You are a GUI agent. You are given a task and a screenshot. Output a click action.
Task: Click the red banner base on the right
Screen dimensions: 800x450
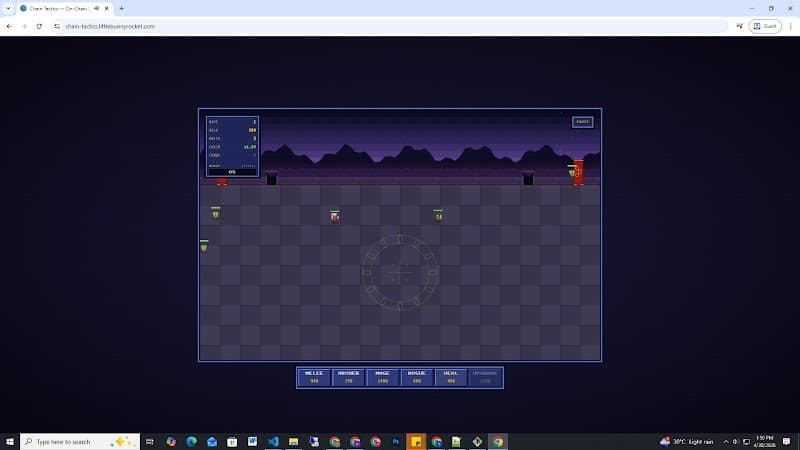579,172
